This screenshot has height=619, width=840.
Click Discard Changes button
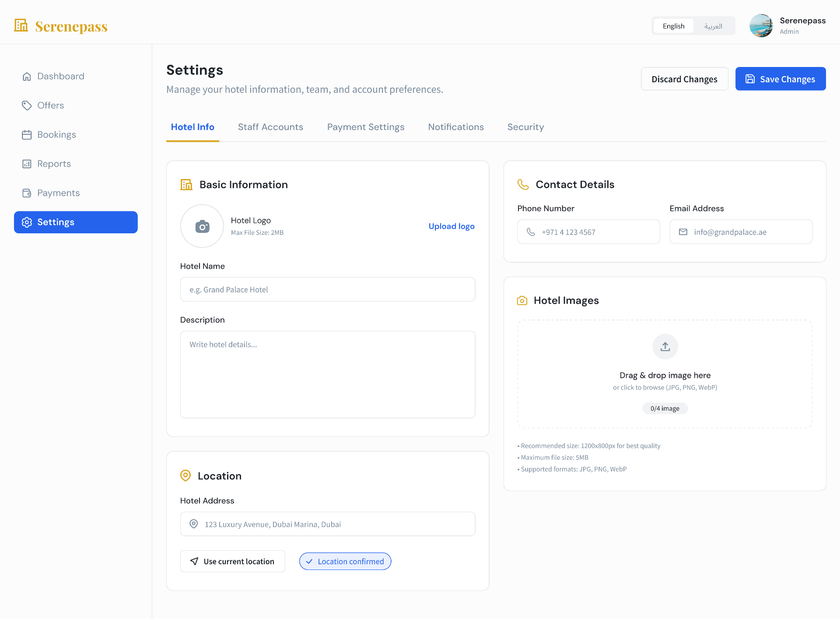(x=684, y=79)
